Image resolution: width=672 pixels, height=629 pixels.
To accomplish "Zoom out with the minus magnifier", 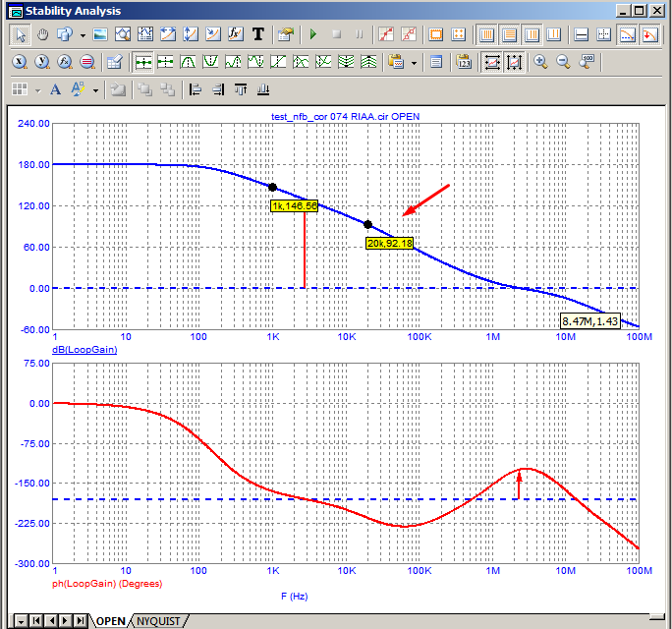I will pos(563,62).
